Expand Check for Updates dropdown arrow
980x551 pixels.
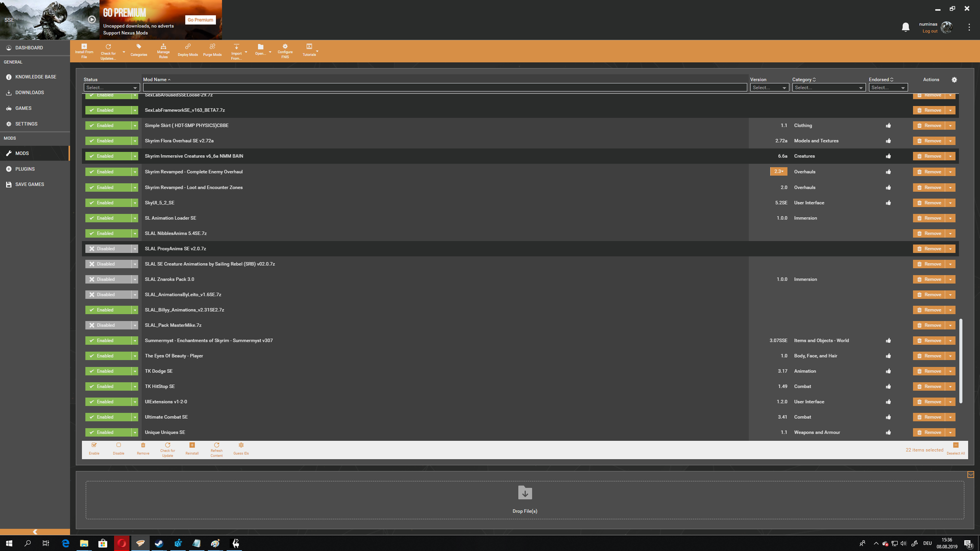pyautogui.click(x=124, y=52)
